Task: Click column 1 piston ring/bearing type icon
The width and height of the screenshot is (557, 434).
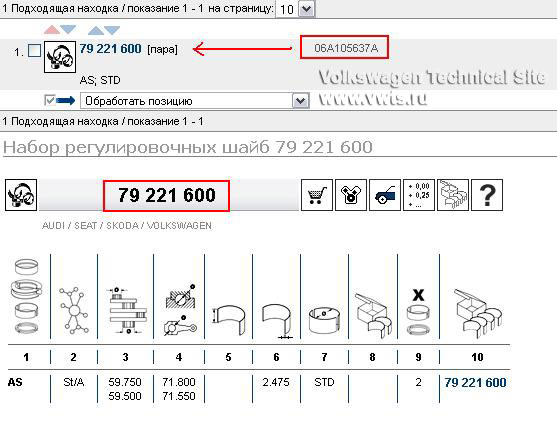Action: [27, 297]
